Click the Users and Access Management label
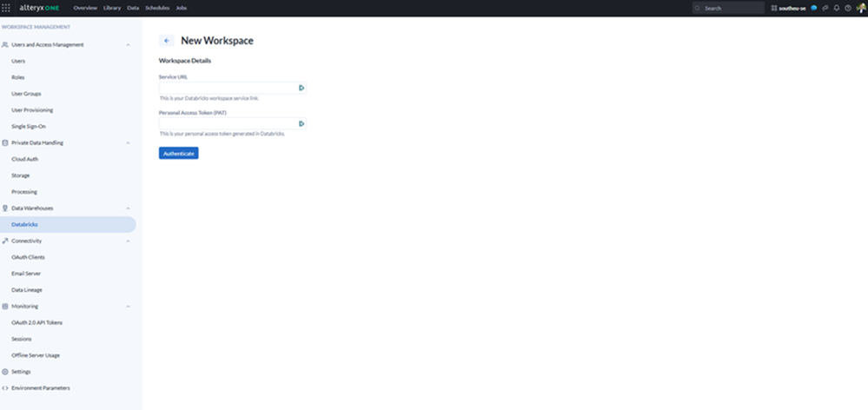Viewport: 868px width, 410px height. (48, 45)
